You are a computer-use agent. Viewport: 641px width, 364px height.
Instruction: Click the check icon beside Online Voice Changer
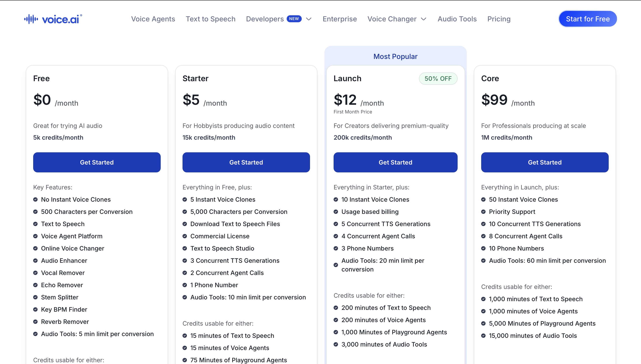[x=35, y=249]
